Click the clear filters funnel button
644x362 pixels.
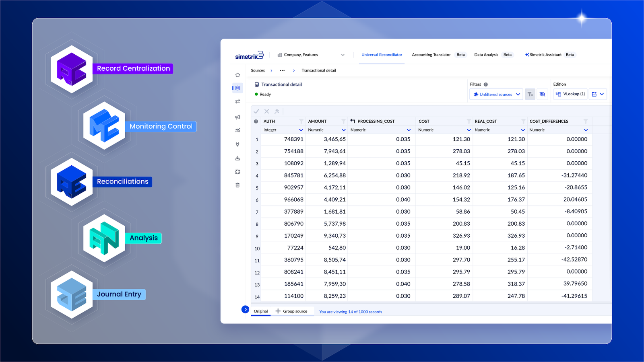[530, 94]
